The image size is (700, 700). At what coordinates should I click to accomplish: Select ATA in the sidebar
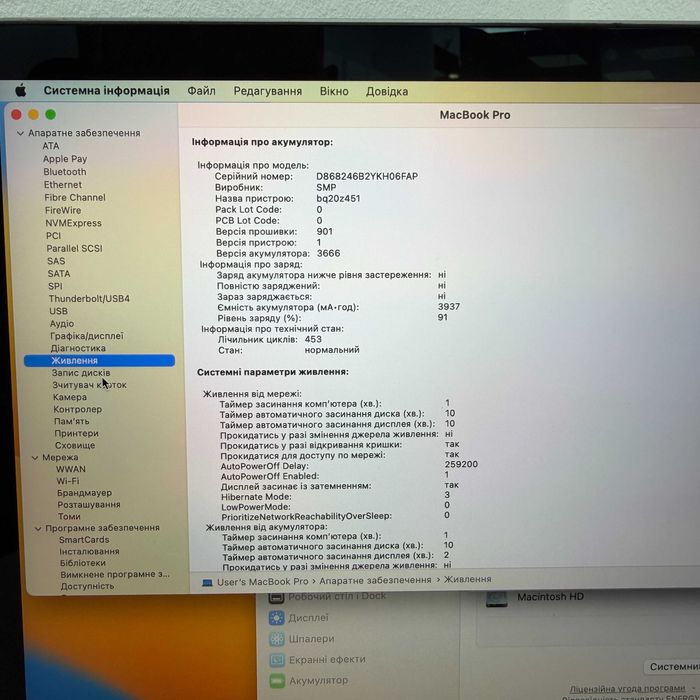pos(51,146)
